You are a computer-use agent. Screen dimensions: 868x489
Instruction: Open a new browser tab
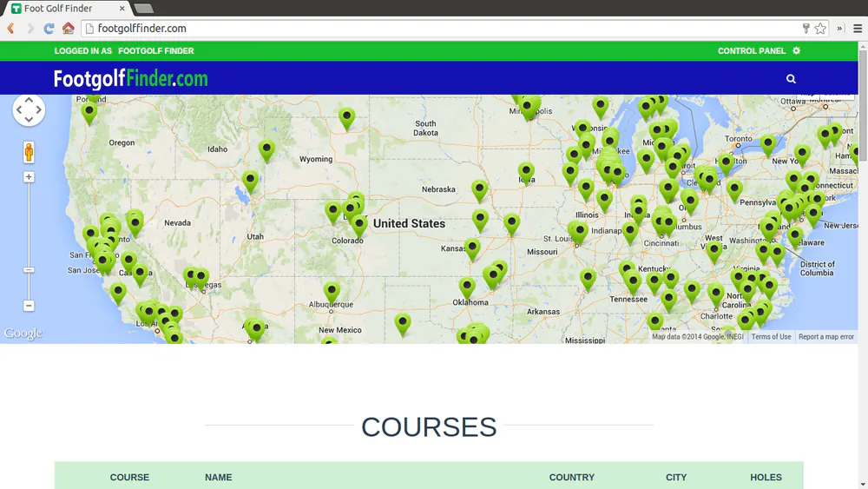(x=143, y=9)
